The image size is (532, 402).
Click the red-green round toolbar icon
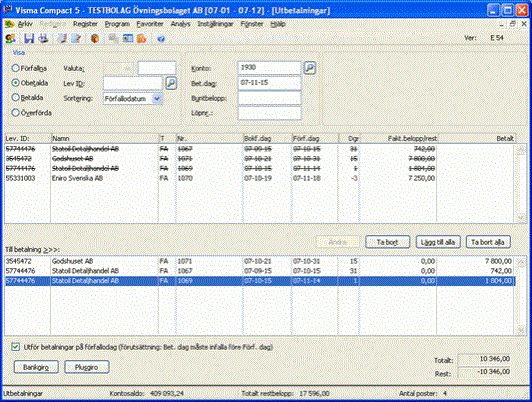[x=95, y=38]
